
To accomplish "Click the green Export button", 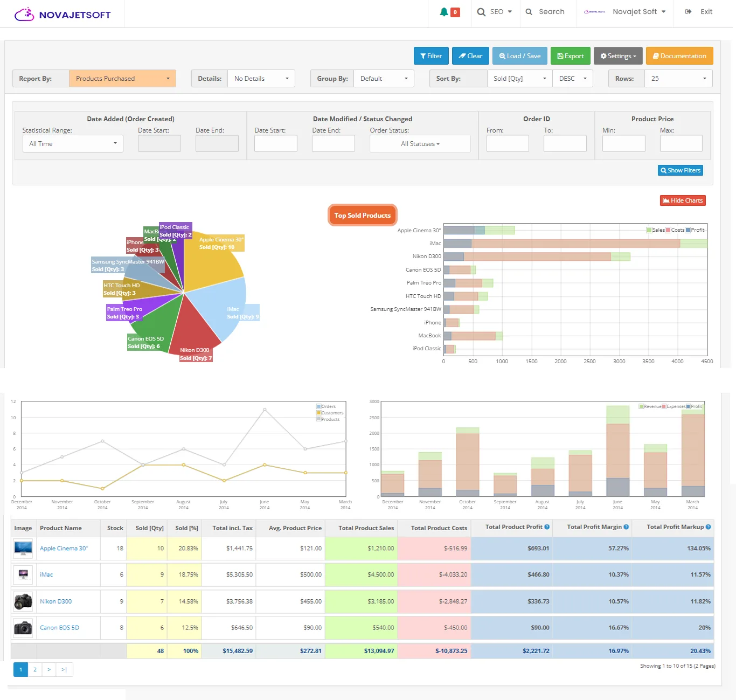I will click(x=571, y=56).
